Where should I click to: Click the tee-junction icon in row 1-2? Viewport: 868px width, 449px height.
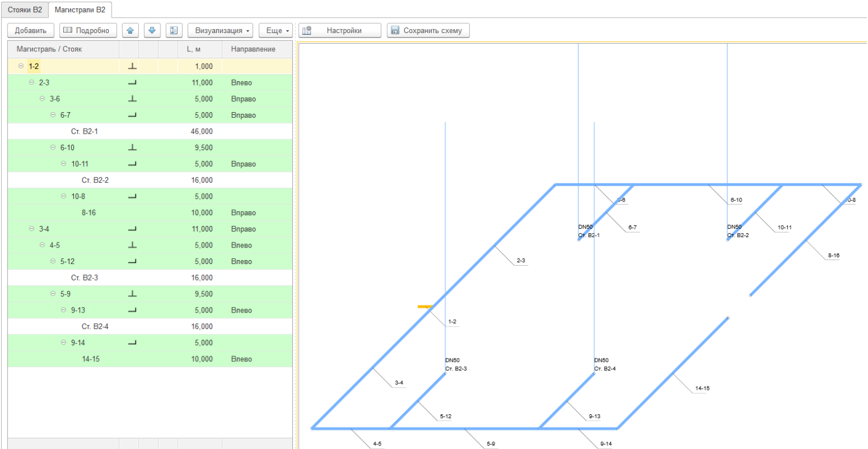(x=133, y=67)
